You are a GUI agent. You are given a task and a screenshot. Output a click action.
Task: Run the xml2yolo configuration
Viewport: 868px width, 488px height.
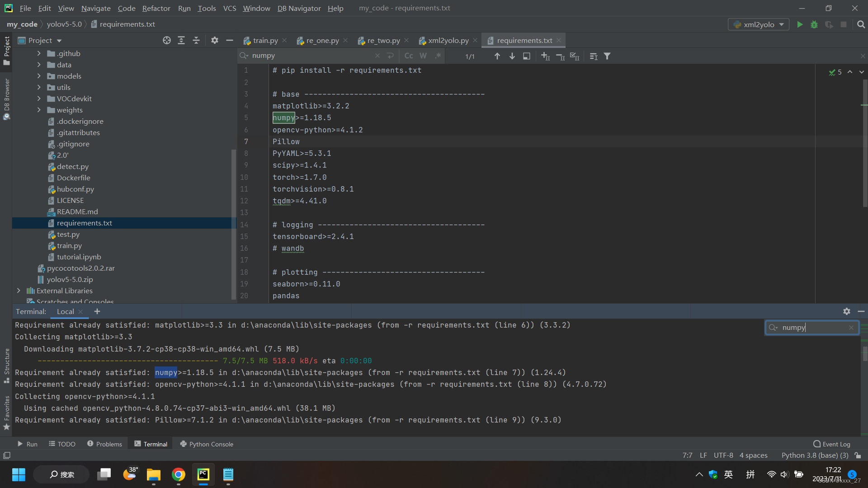coord(800,24)
